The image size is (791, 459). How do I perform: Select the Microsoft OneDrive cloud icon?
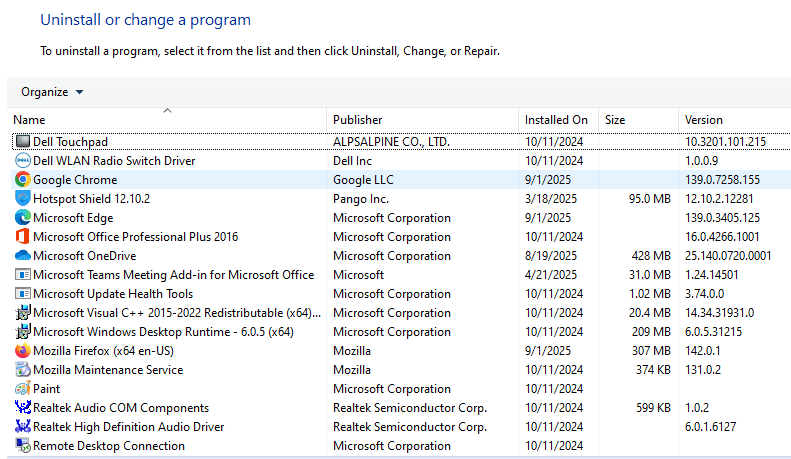pos(23,256)
